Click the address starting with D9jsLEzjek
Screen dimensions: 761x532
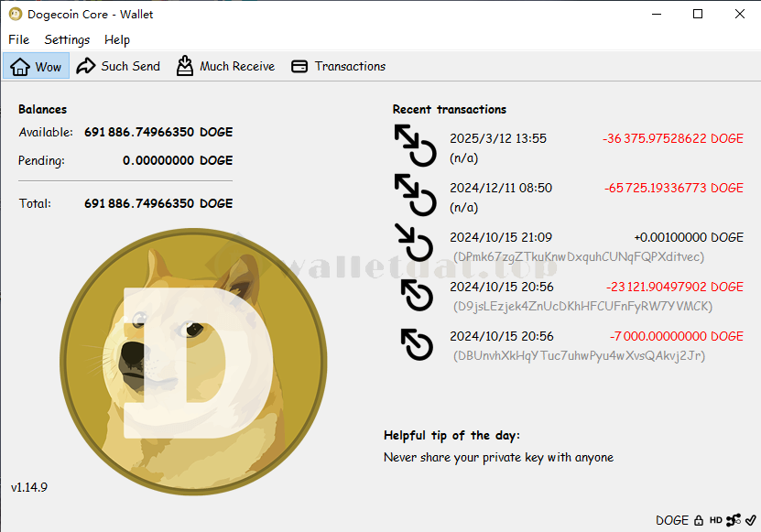pyautogui.click(x=582, y=306)
